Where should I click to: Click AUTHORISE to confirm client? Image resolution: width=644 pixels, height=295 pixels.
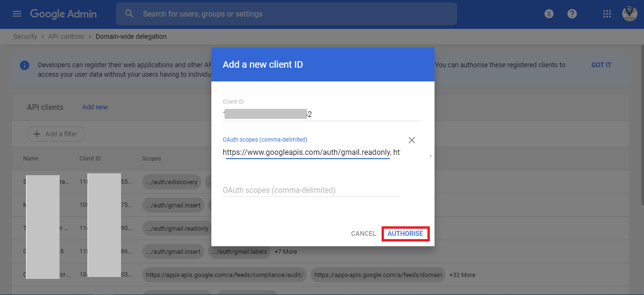405,233
